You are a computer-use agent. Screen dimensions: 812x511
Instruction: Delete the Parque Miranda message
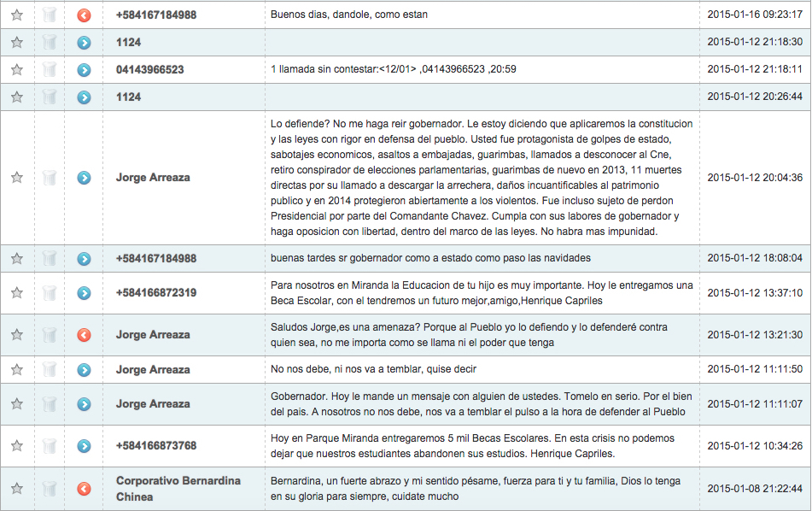[x=50, y=446]
